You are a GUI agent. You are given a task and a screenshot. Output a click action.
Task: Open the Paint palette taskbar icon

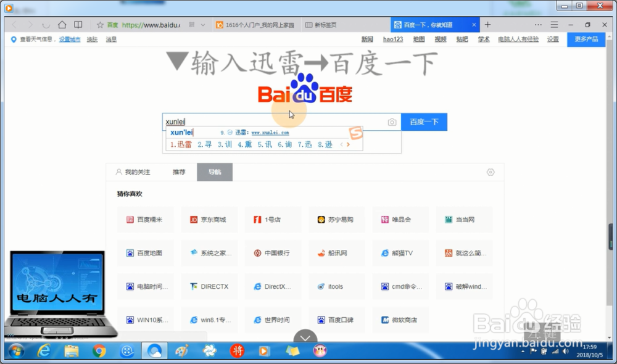point(181,350)
